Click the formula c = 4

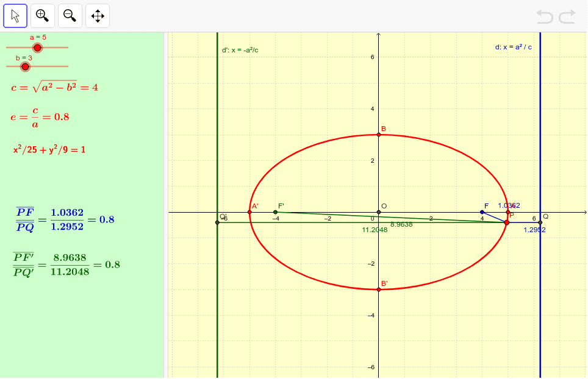coord(54,87)
